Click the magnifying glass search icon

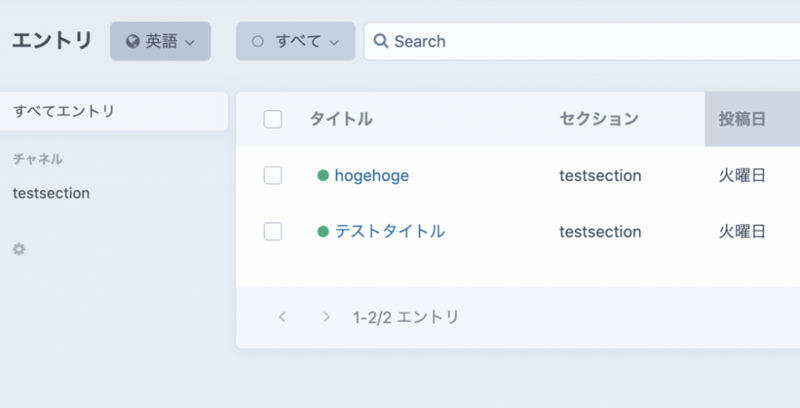coord(381,42)
